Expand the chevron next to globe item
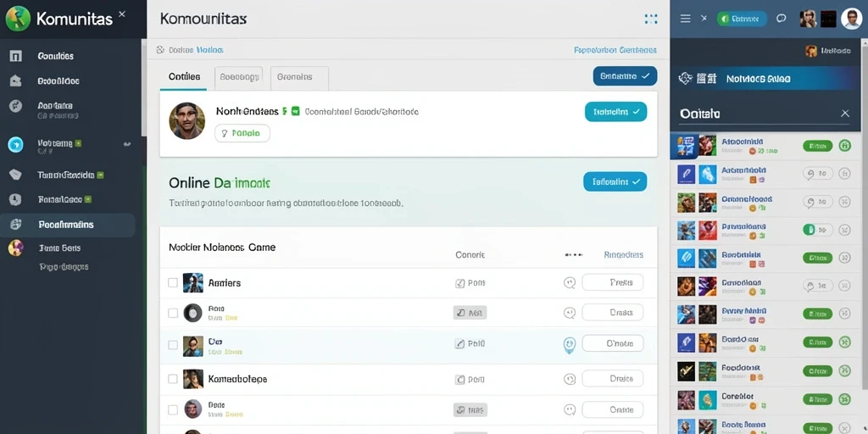Image resolution: width=868 pixels, height=434 pixels. (x=127, y=144)
